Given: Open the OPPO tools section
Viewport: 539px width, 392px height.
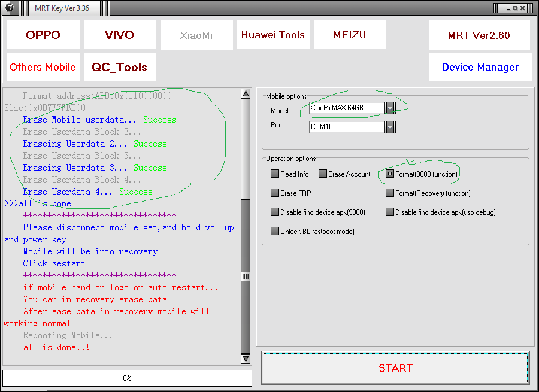Looking at the screenshot, I should 43,35.
